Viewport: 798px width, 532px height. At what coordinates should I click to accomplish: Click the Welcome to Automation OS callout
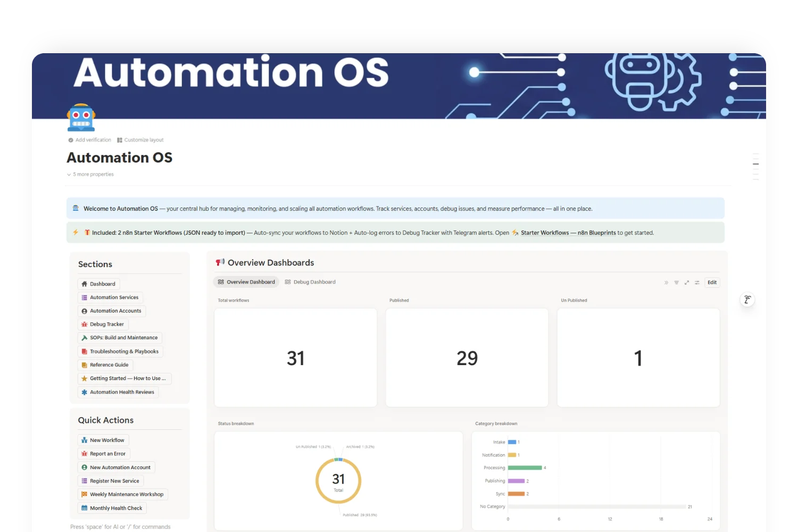point(395,209)
